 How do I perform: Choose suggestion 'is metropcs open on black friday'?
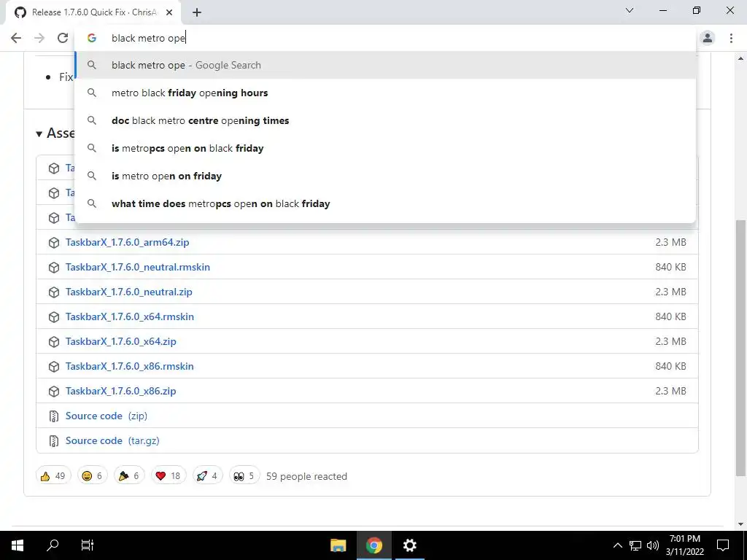click(386, 148)
